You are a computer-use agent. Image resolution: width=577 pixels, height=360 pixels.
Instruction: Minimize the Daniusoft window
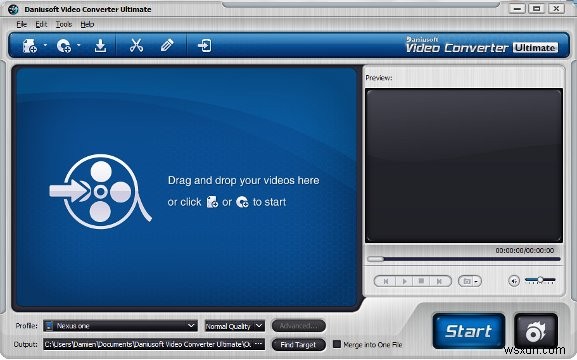pyautogui.click(x=517, y=9)
